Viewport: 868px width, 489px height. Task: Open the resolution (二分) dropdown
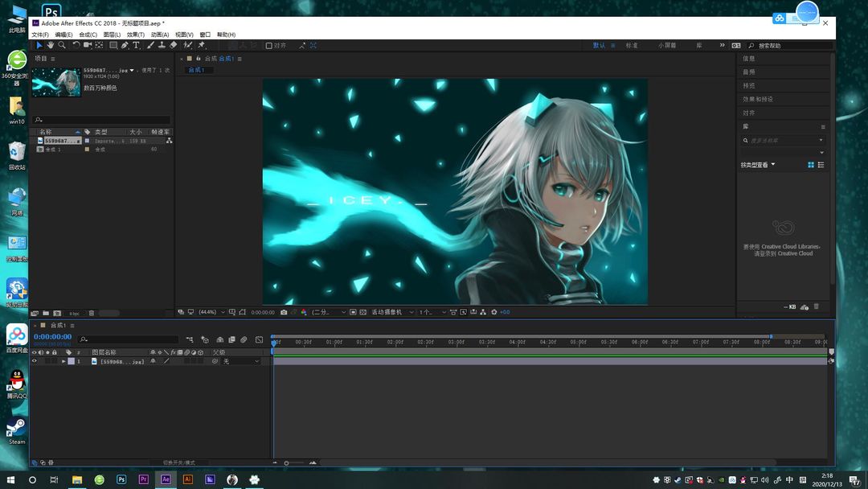tap(329, 312)
